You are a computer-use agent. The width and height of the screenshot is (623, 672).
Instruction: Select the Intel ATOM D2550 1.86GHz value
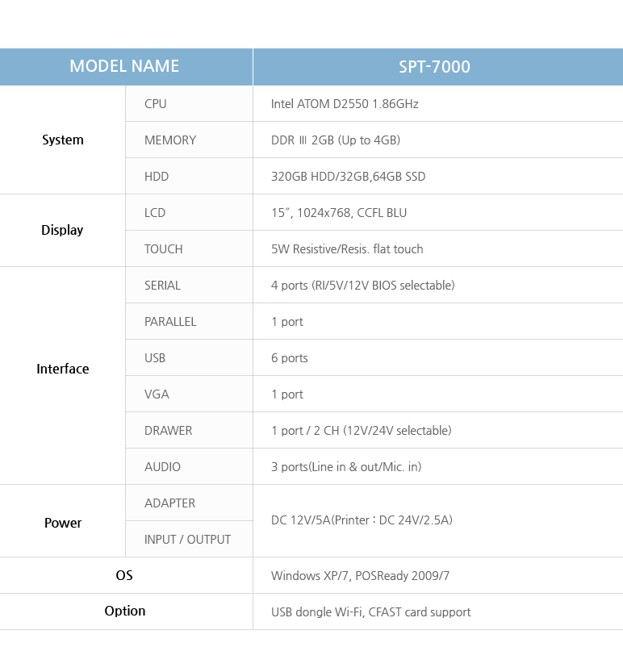point(345,104)
